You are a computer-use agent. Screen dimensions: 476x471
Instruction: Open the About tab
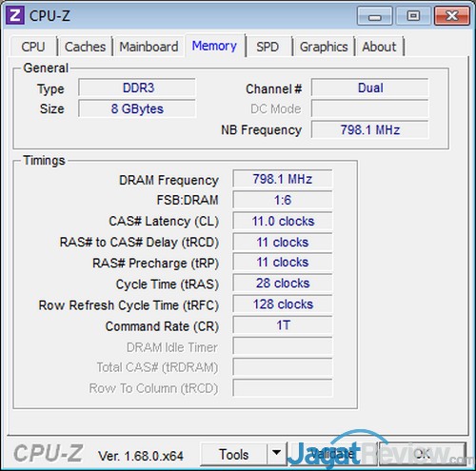tap(380, 47)
